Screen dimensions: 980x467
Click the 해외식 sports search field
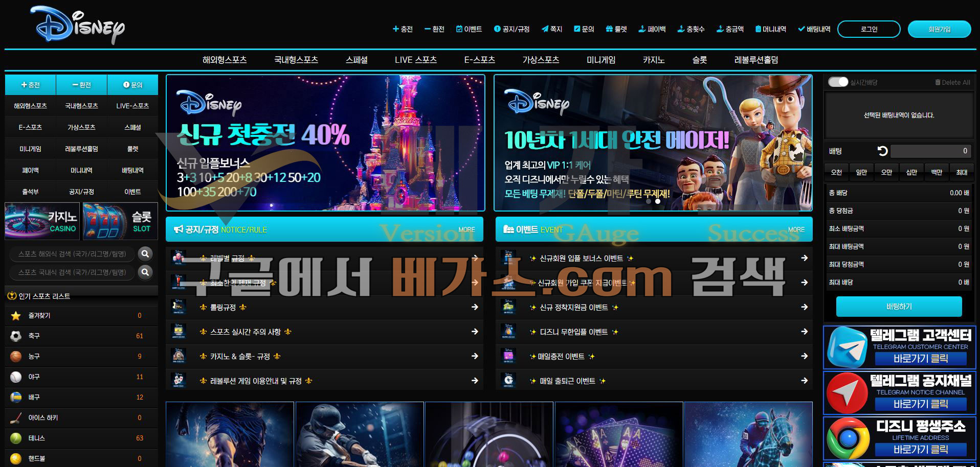click(x=72, y=253)
